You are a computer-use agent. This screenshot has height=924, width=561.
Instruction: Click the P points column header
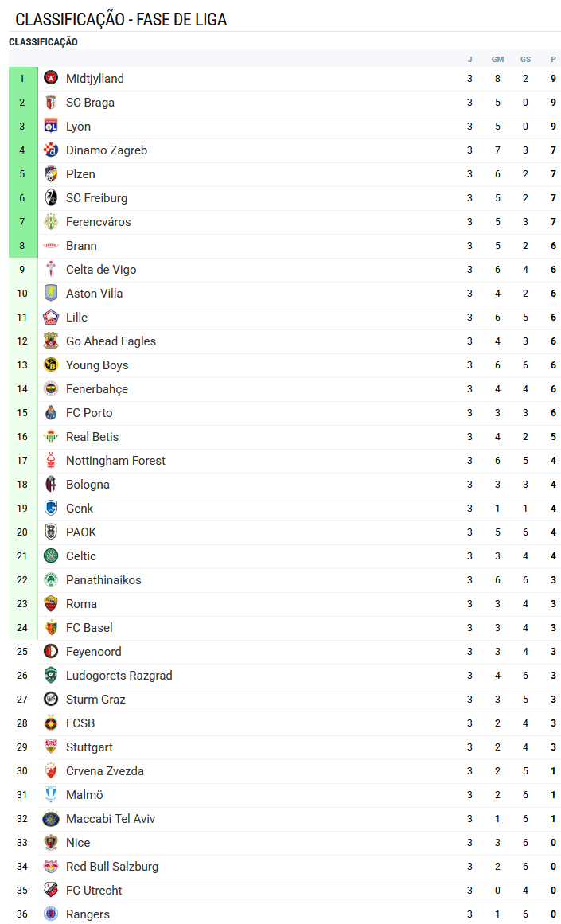pyautogui.click(x=553, y=59)
